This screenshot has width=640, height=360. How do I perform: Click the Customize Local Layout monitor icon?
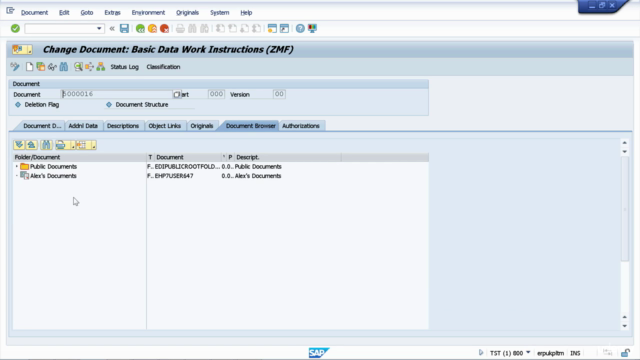click(312, 28)
